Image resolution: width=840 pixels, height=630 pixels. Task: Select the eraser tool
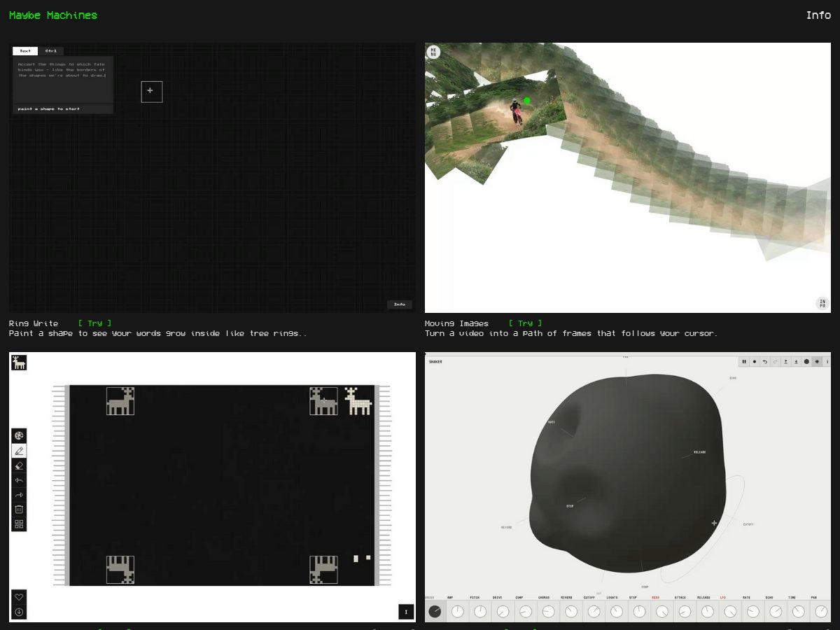click(x=19, y=465)
